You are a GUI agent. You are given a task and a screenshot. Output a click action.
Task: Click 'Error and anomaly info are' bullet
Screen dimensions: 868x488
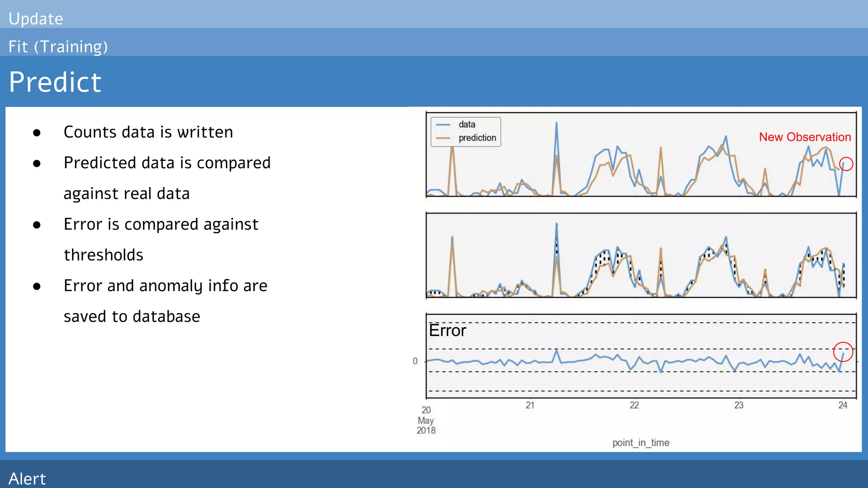(166, 286)
